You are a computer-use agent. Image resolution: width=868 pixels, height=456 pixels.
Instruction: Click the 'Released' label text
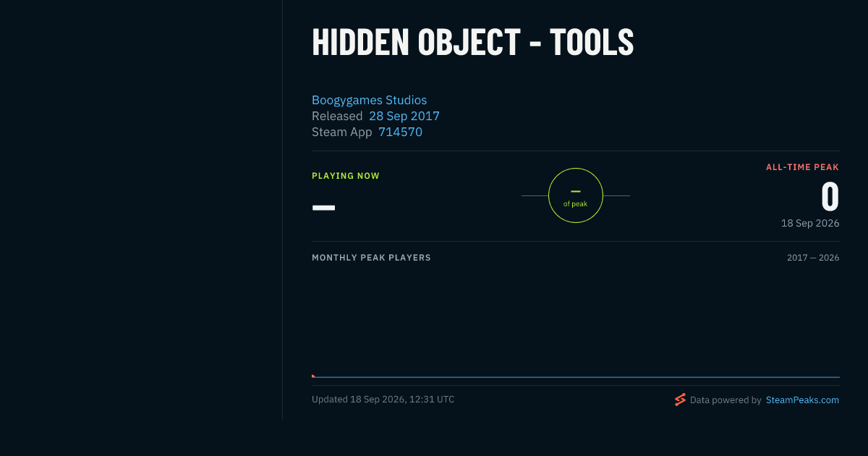click(337, 116)
